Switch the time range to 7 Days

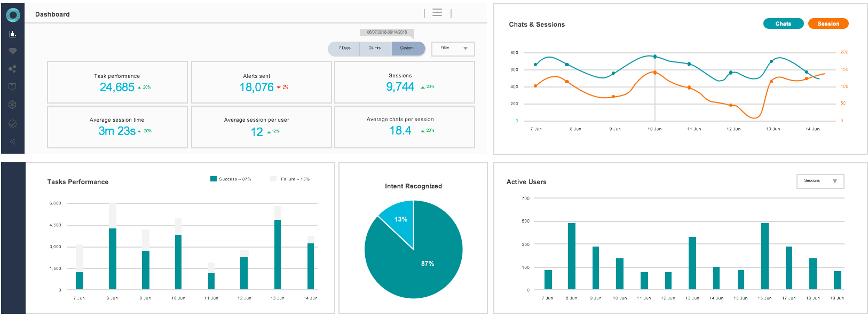(344, 49)
